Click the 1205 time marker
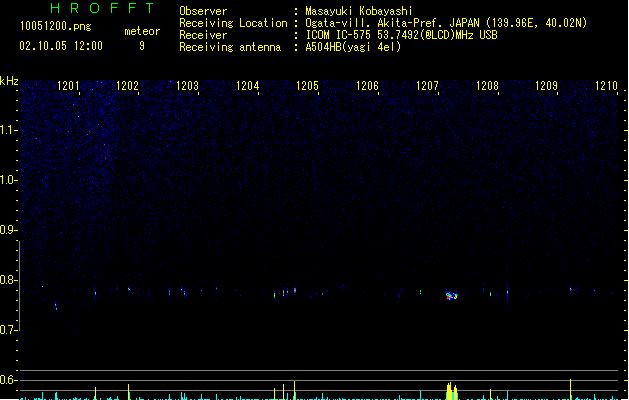Viewport: 629px width, 400px height. coord(307,86)
